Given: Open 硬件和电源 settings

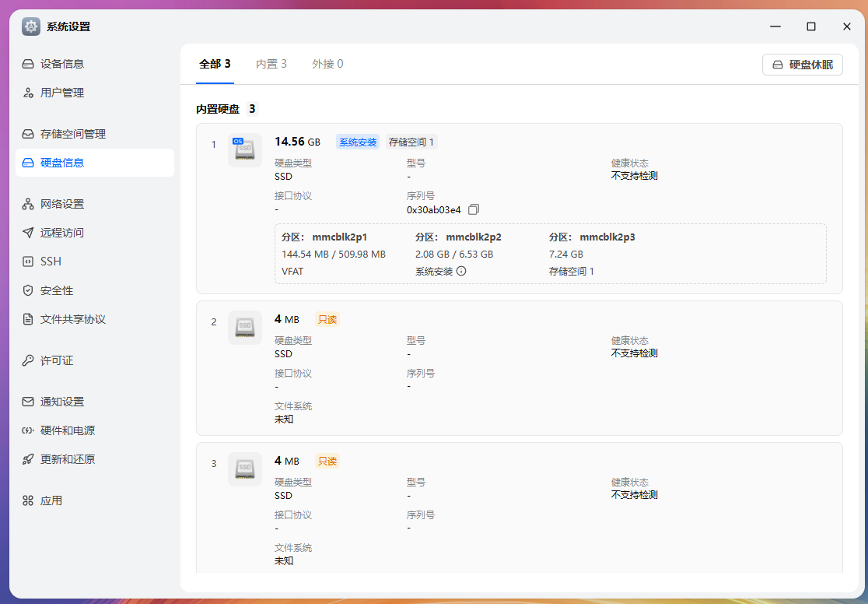Looking at the screenshot, I should point(66,429).
